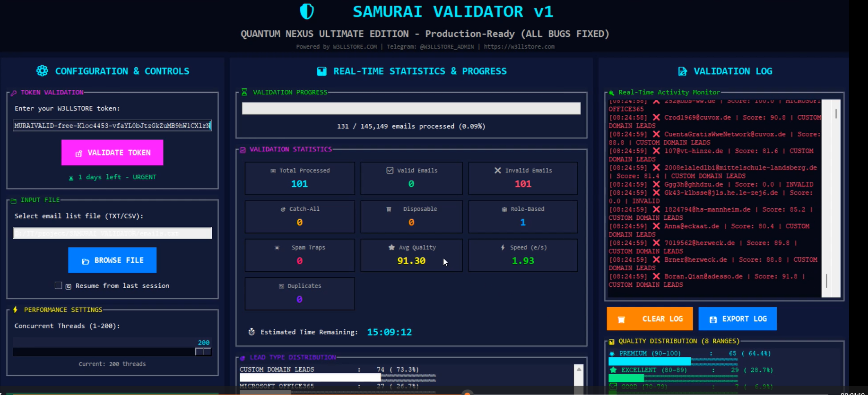Click the Disposable card icon
Screen dimensions: 868x395
click(x=389, y=209)
